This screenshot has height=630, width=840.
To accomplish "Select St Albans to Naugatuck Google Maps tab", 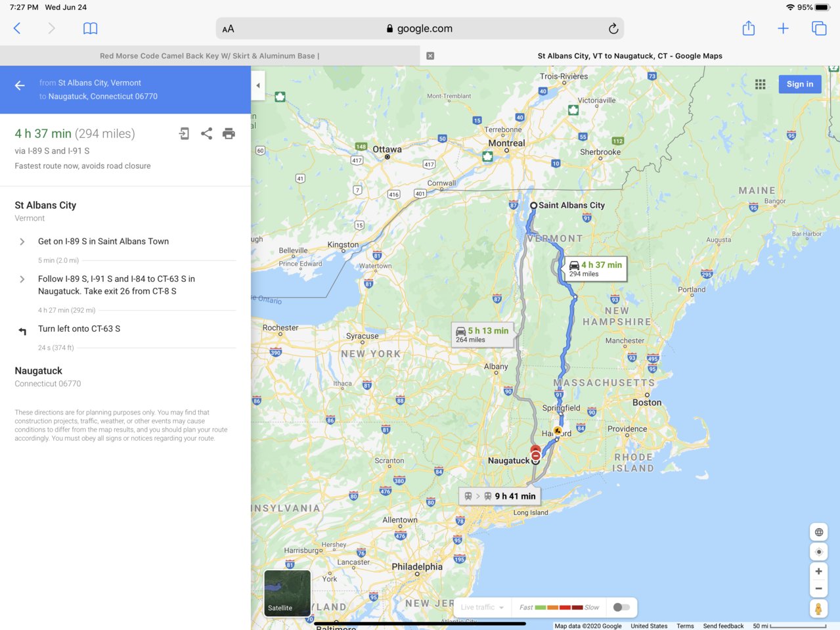I will coord(630,56).
